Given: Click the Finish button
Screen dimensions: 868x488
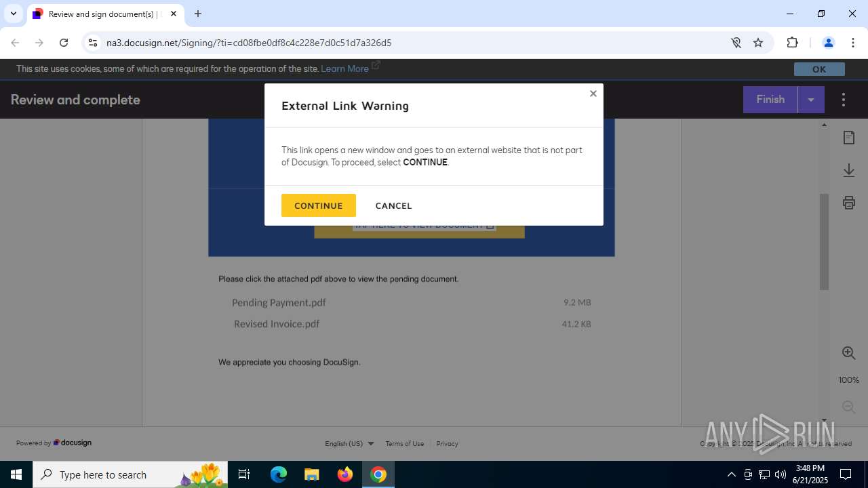Looking at the screenshot, I should (770, 100).
